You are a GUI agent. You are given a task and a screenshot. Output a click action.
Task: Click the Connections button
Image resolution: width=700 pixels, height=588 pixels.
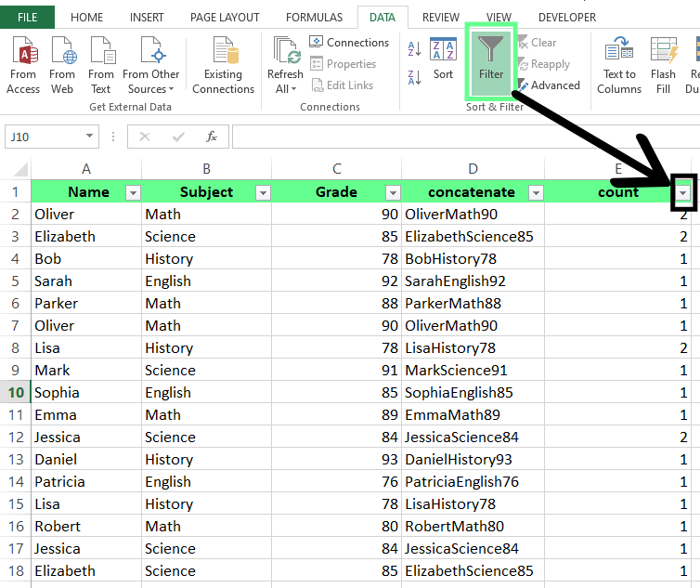tap(349, 43)
